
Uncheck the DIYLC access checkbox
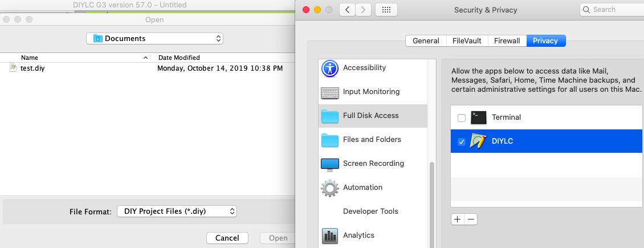[462, 141]
